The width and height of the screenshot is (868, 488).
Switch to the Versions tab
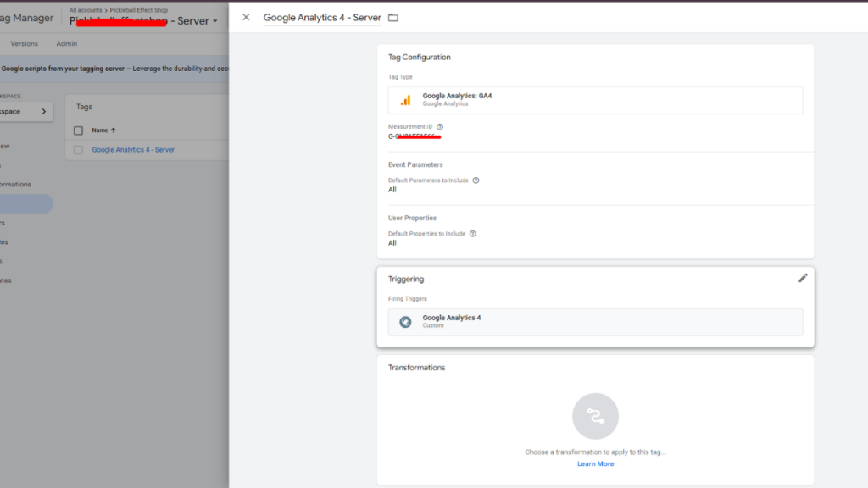25,43
